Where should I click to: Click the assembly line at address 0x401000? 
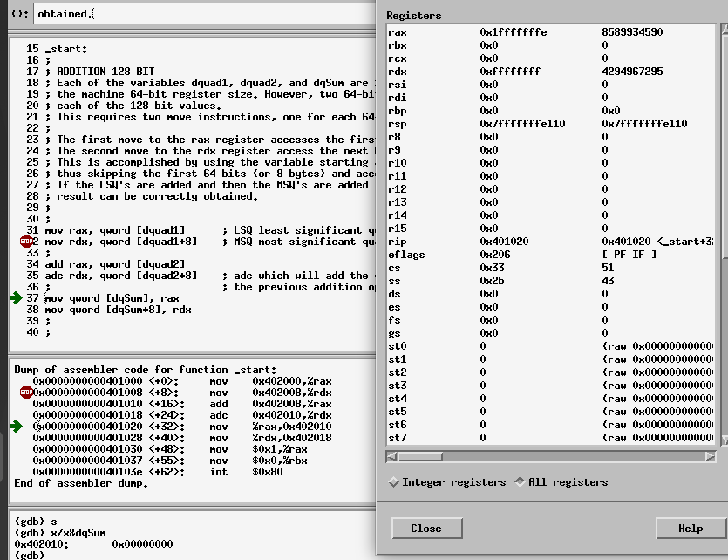[182, 381]
